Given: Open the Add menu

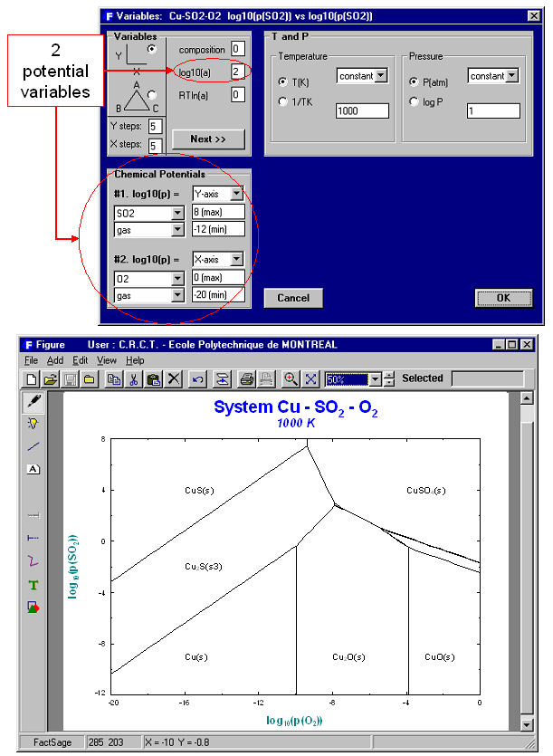Looking at the screenshot, I should pos(54,359).
